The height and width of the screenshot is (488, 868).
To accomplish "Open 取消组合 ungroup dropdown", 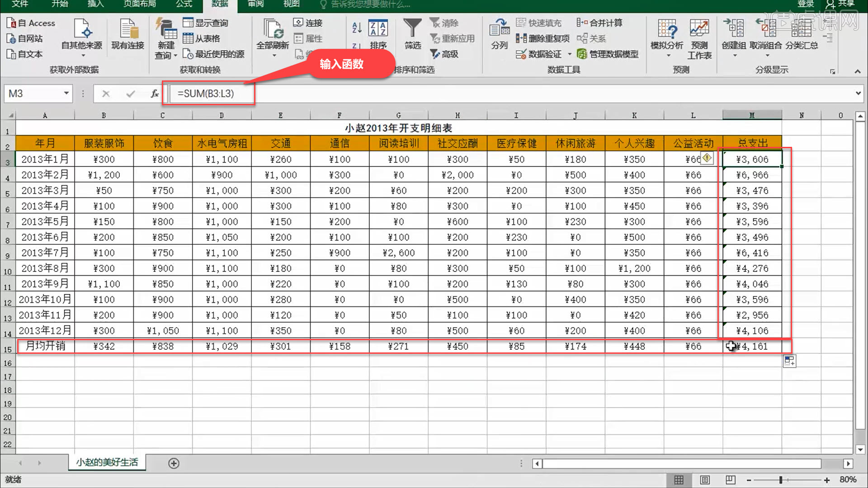I will (x=766, y=38).
